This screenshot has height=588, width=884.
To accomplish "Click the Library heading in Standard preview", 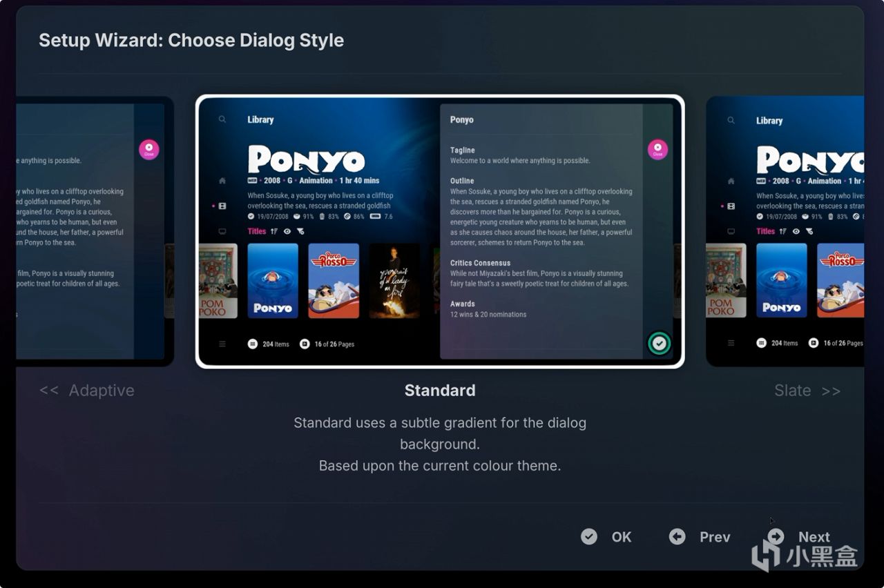I will coord(261,119).
